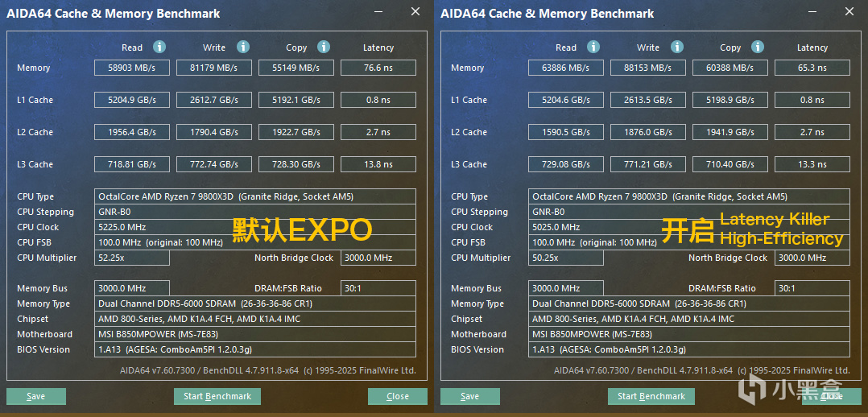Click L2 Cache Copy 1941.9 GB/s field

pos(730,132)
